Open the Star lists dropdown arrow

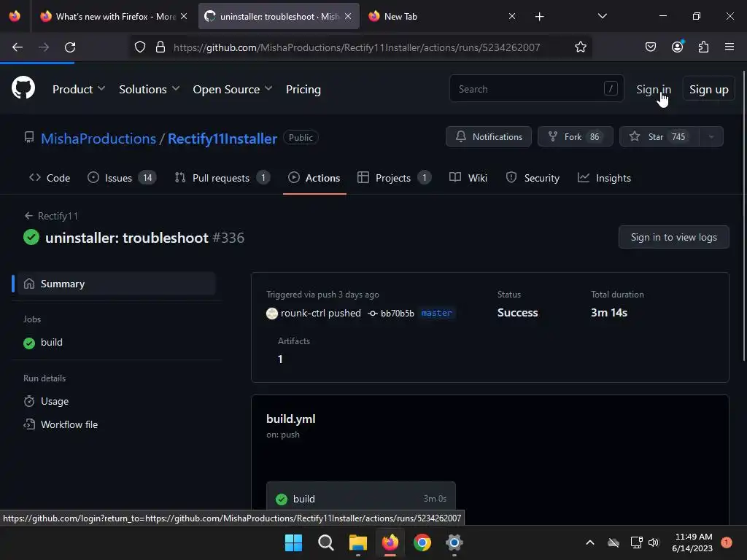(711, 136)
